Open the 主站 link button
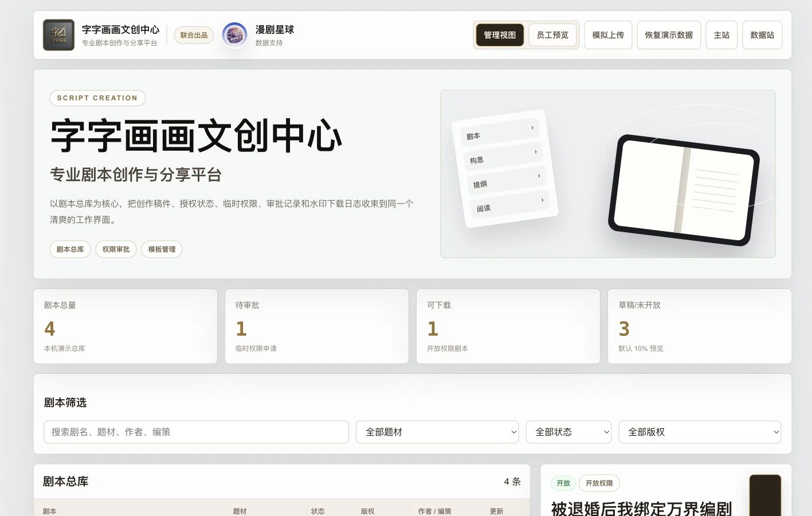The image size is (812, 516). point(721,35)
